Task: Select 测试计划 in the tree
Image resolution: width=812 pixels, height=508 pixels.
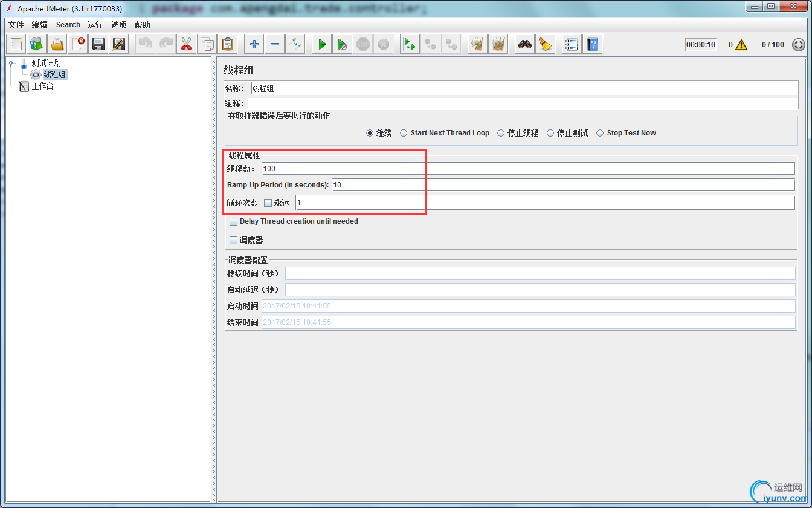Action: coord(46,63)
